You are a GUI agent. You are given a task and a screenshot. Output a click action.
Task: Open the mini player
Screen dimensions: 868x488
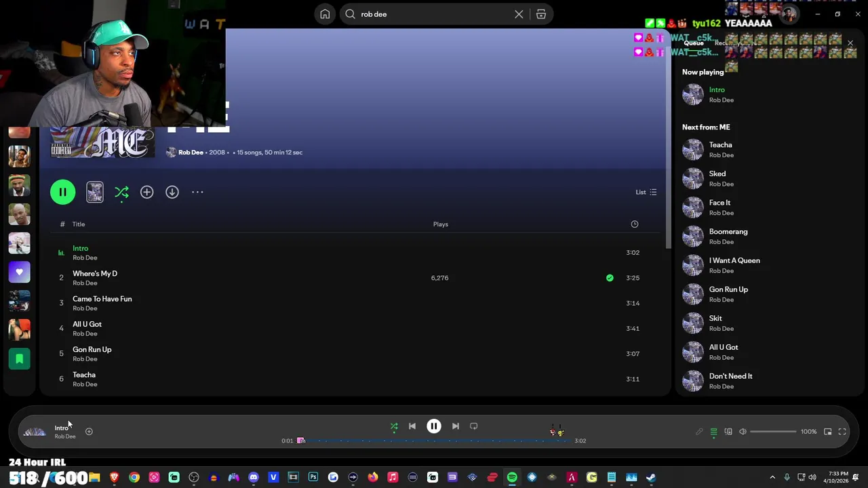point(828,432)
